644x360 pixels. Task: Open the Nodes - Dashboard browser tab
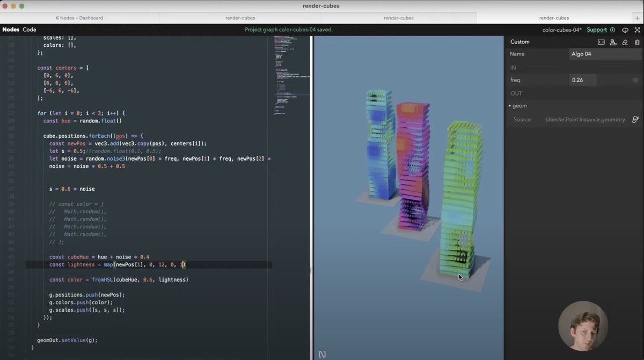tap(80, 18)
